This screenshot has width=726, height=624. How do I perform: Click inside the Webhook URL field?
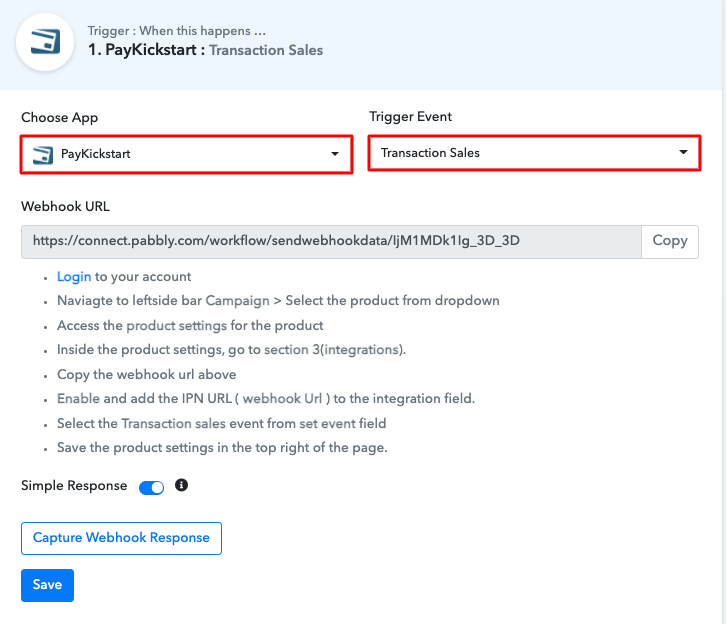pos(331,241)
